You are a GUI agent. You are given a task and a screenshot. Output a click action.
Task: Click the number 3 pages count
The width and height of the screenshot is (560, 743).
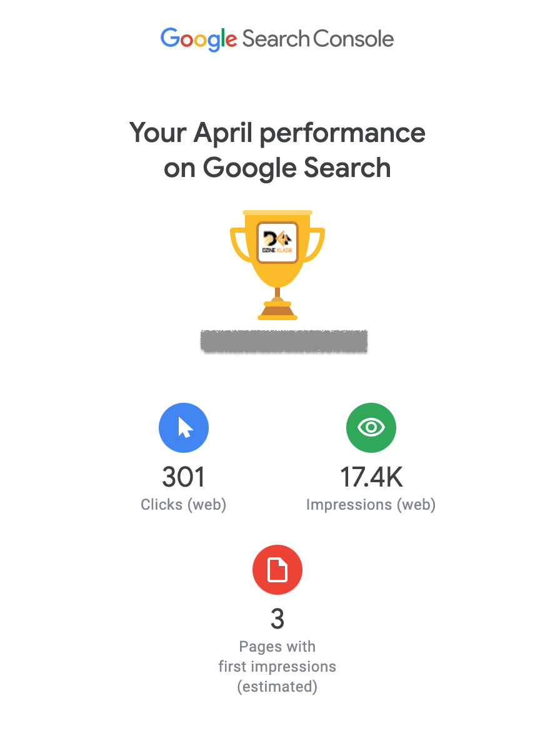tap(277, 619)
